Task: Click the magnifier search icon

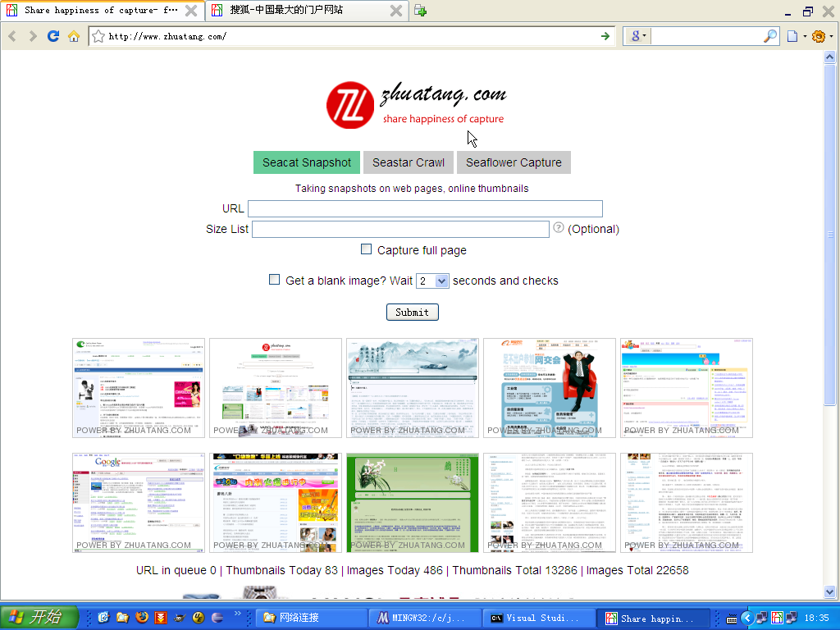Action: (x=769, y=36)
